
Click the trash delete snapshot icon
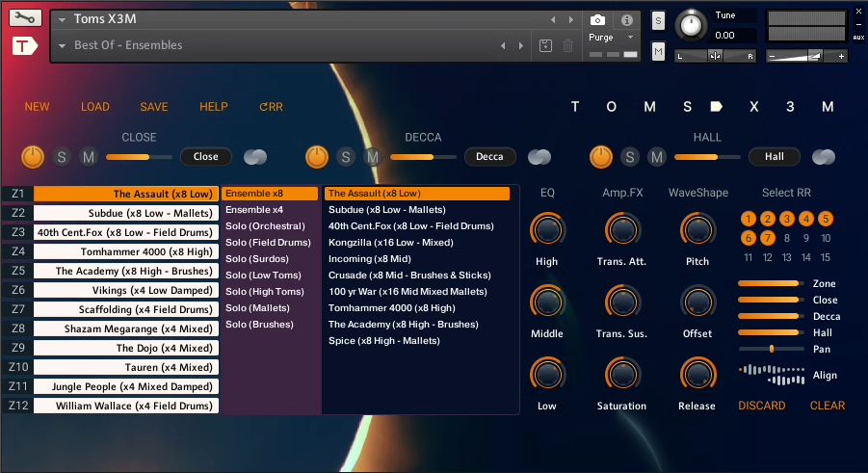568,45
